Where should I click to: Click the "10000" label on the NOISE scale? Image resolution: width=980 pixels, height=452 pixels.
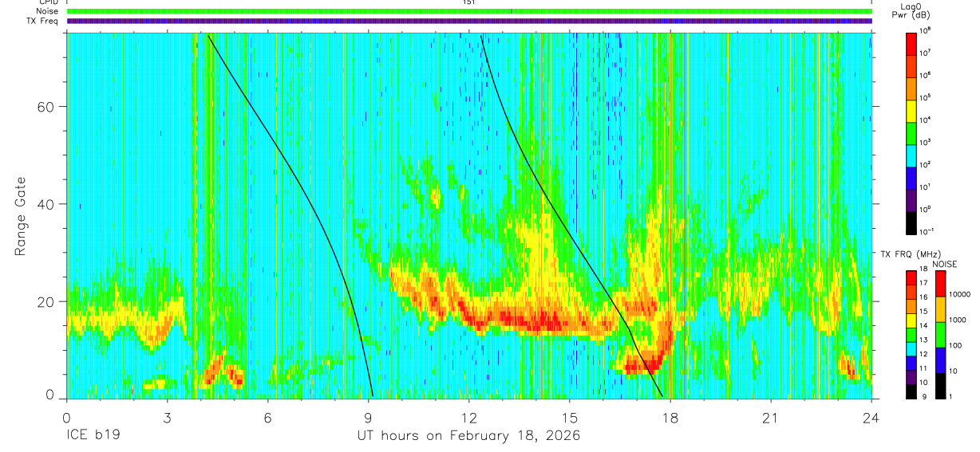point(961,294)
